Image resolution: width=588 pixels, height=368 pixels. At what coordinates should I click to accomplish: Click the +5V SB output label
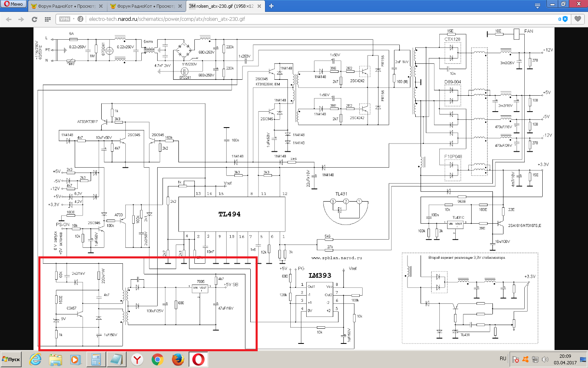point(231,285)
